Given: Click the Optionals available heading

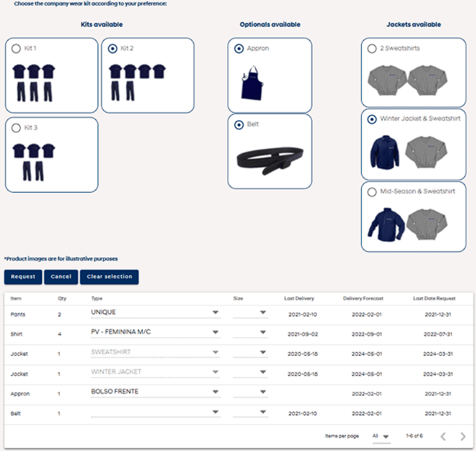Looking at the screenshot, I should [x=270, y=25].
